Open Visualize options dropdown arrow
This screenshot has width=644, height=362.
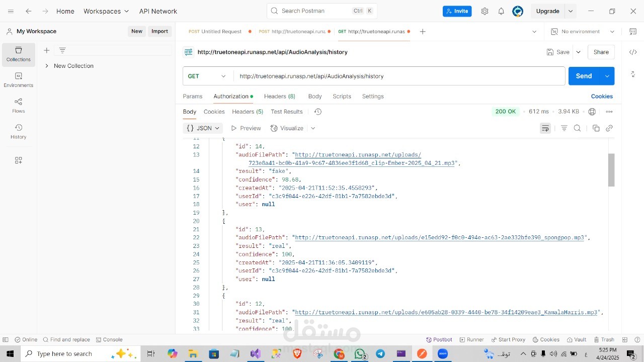click(x=313, y=128)
